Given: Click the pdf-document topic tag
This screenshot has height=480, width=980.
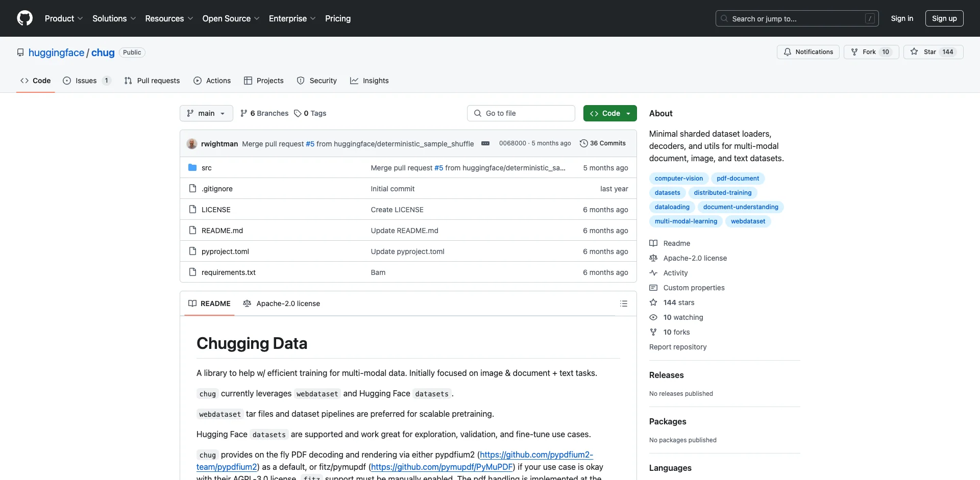Looking at the screenshot, I should coord(738,179).
